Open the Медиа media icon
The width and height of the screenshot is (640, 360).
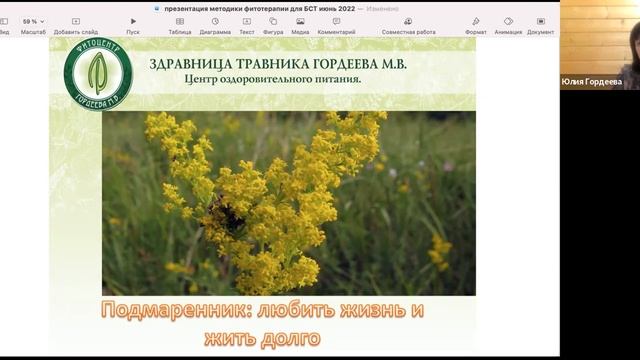(300, 21)
